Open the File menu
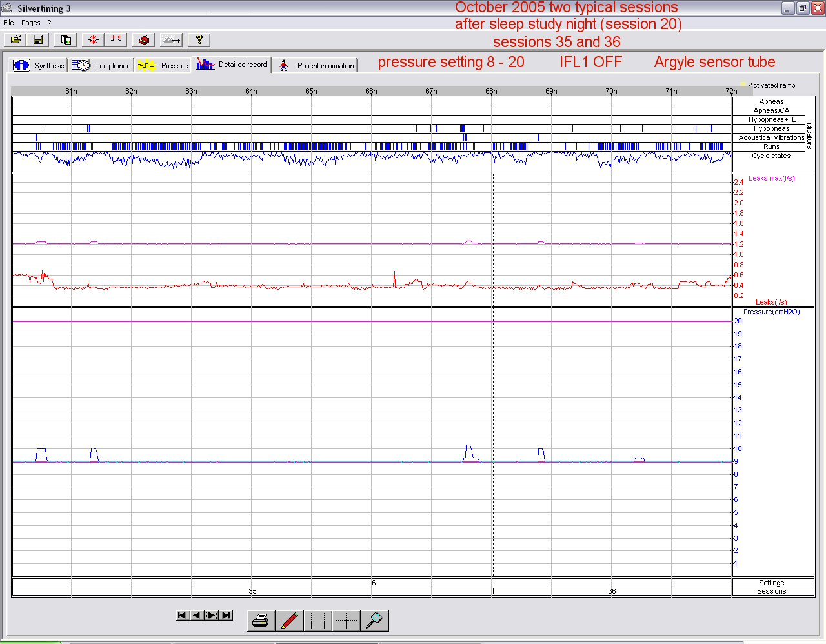 pos(8,23)
